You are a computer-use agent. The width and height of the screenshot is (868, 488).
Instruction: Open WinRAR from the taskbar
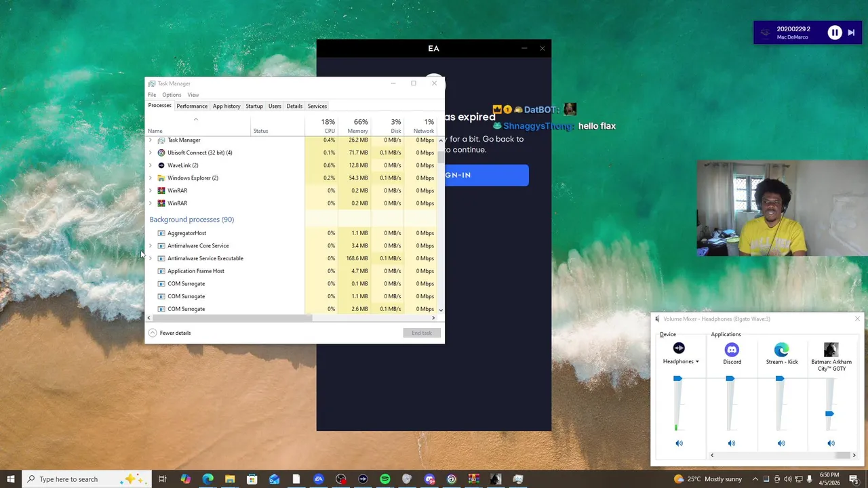473,479
